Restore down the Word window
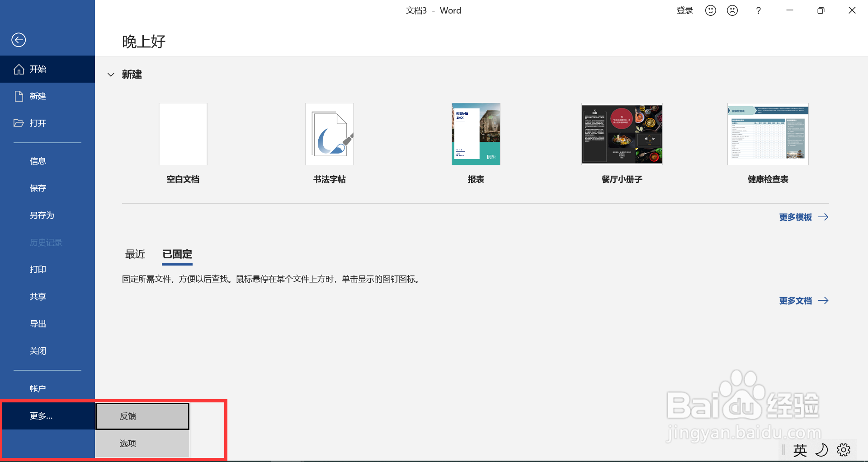Screen dimensions: 868x462 pos(821,10)
